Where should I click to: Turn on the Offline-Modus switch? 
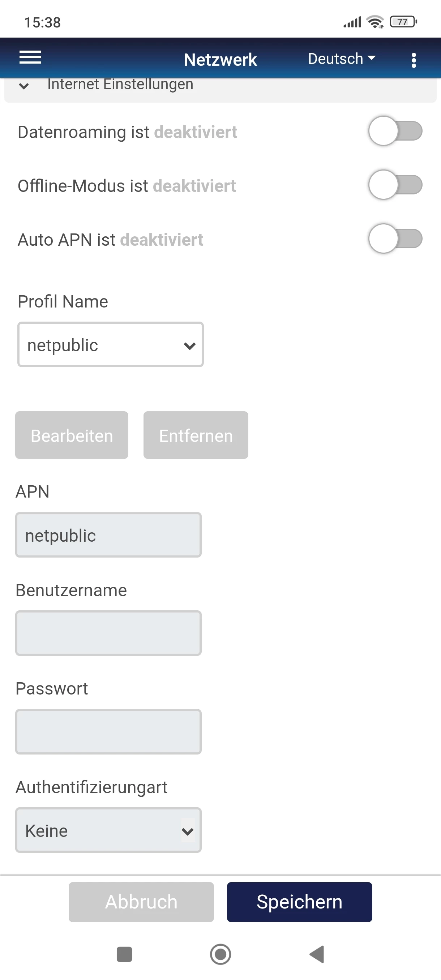click(x=395, y=185)
